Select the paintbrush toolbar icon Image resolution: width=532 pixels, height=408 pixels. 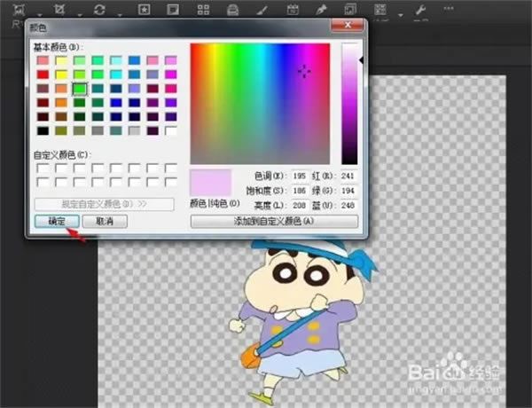coord(262,10)
